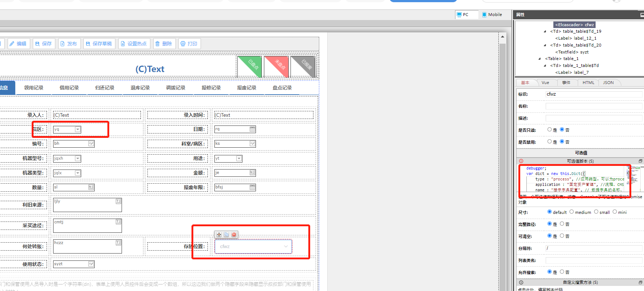Click the calendar icon in bfsj field
The image size is (644, 291).
point(253,187)
